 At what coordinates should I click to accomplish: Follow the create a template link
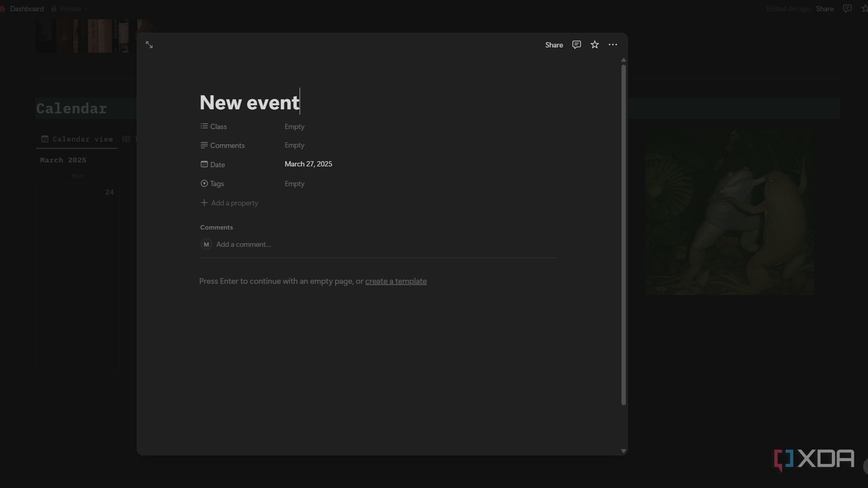click(x=396, y=281)
